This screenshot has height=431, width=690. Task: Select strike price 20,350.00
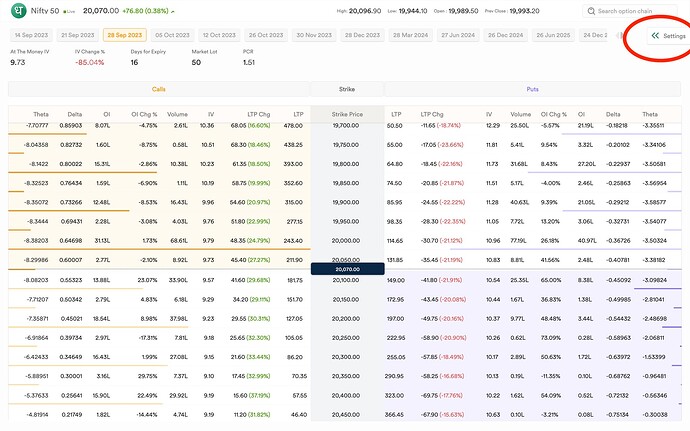pyautogui.click(x=346, y=376)
